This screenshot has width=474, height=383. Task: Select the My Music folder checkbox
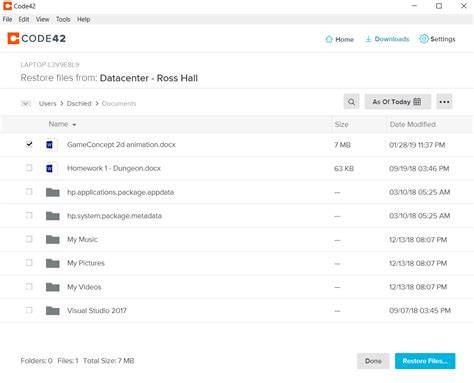pos(29,239)
